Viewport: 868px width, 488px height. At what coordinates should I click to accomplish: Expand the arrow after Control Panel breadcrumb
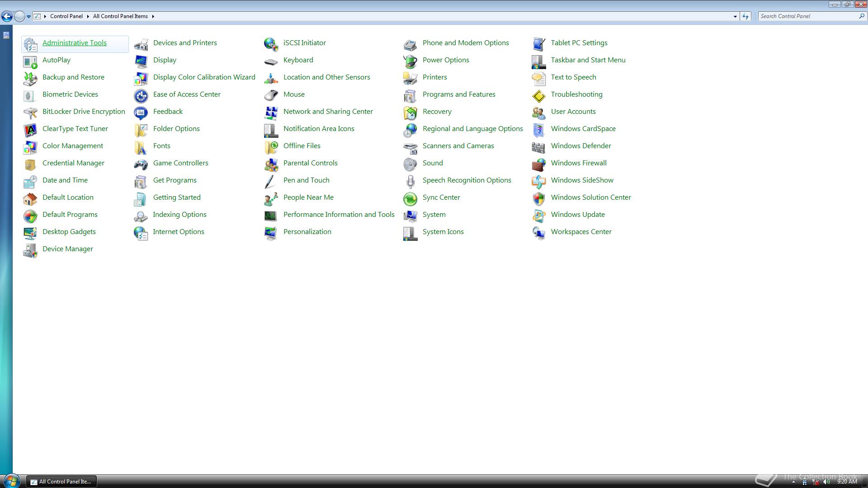88,16
